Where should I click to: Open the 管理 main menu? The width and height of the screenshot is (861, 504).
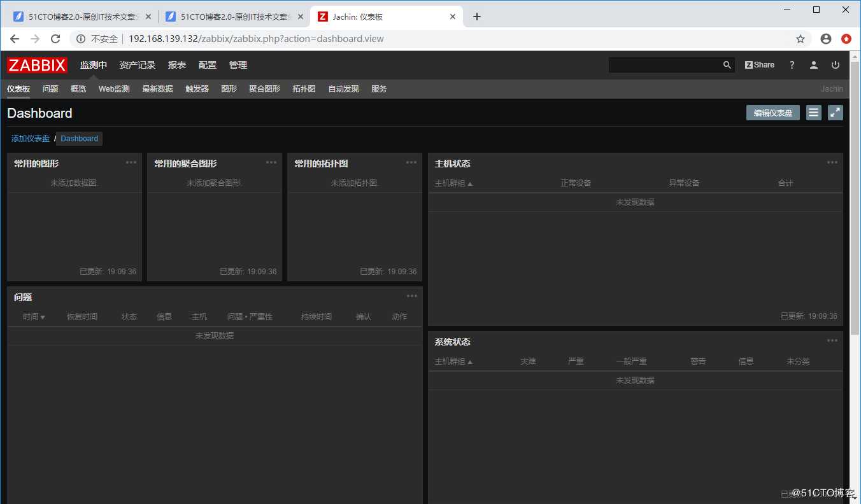pos(238,65)
